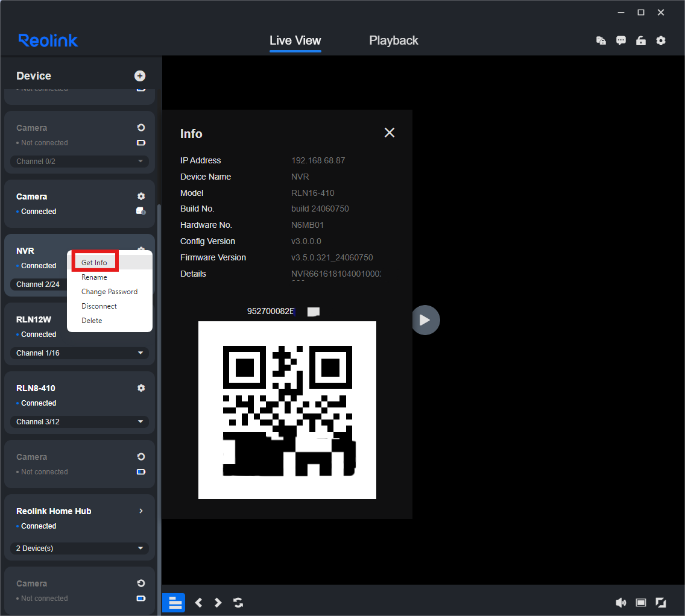The image size is (685, 616).
Task: Choose Get Info from the context menu
Action: tap(110, 263)
